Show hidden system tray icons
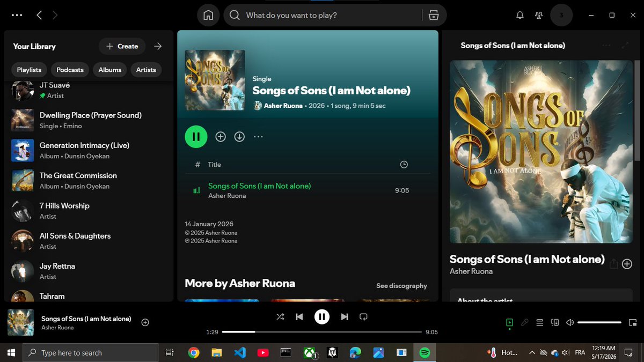 pyautogui.click(x=532, y=353)
